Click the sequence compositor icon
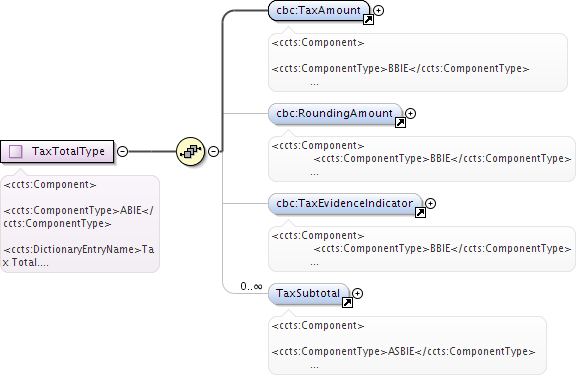 coord(190,151)
